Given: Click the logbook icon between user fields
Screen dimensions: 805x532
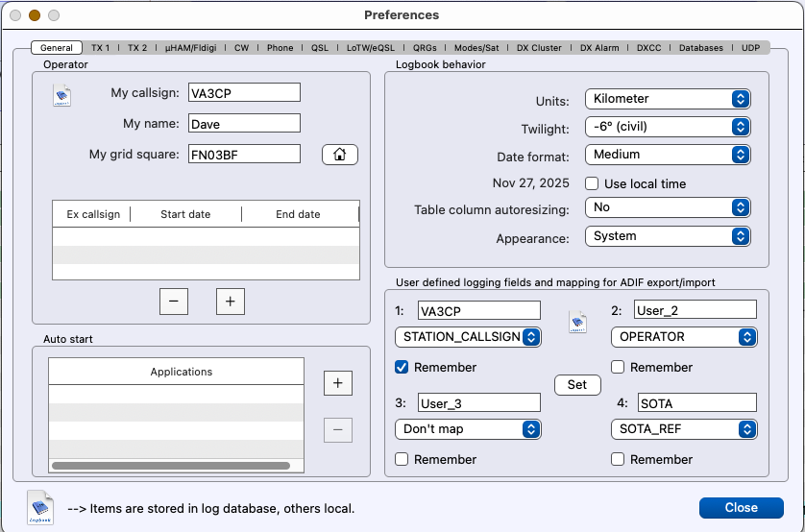Looking at the screenshot, I should click(x=577, y=321).
